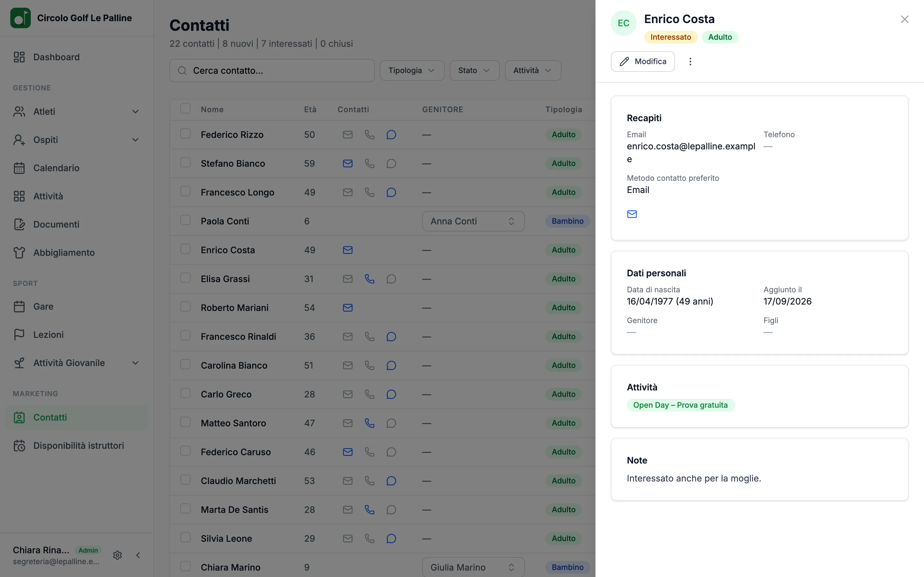Click the email icon in Recapiti card
Viewport: 924px width, 577px height.
(x=632, y=214)
